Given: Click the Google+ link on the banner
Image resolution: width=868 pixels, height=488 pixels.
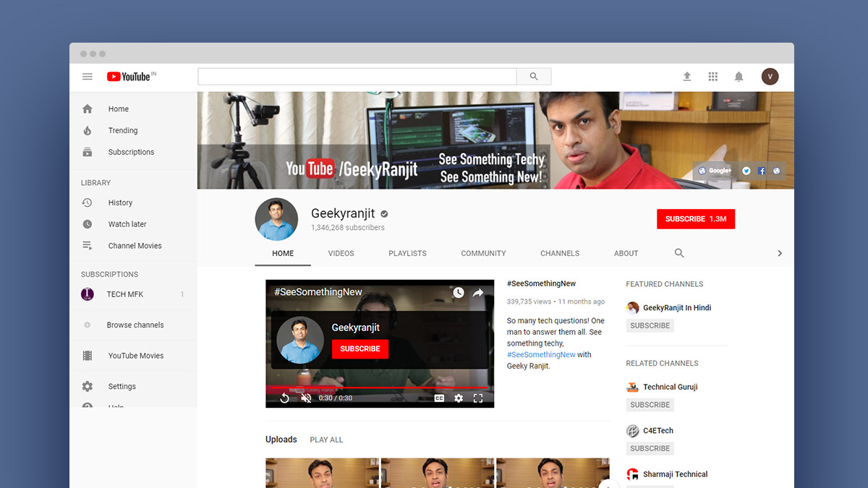Looking at the screenshot, I should [x=715, y=171].
